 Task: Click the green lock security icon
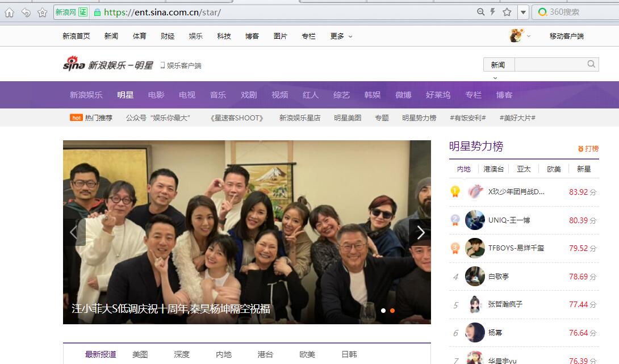click(97, 12)
